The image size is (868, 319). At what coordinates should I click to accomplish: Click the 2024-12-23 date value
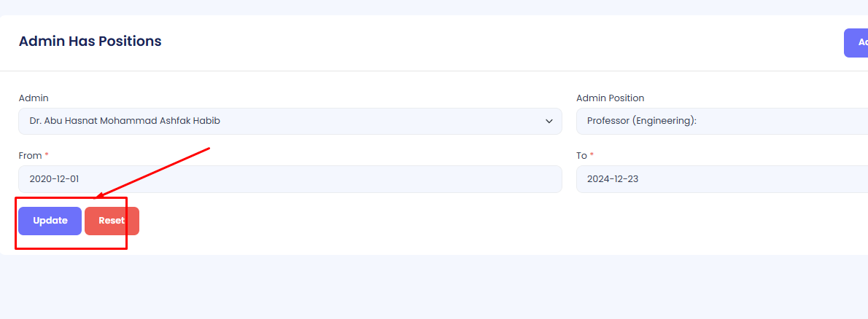click(x=613, y=179)
